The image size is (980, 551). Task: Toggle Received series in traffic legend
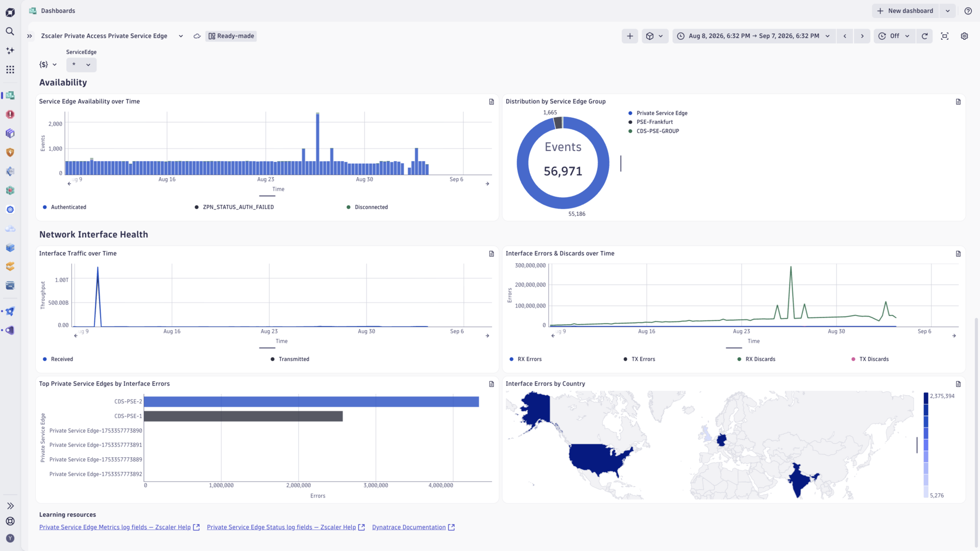pyautogui.click(x=58, y=359)
